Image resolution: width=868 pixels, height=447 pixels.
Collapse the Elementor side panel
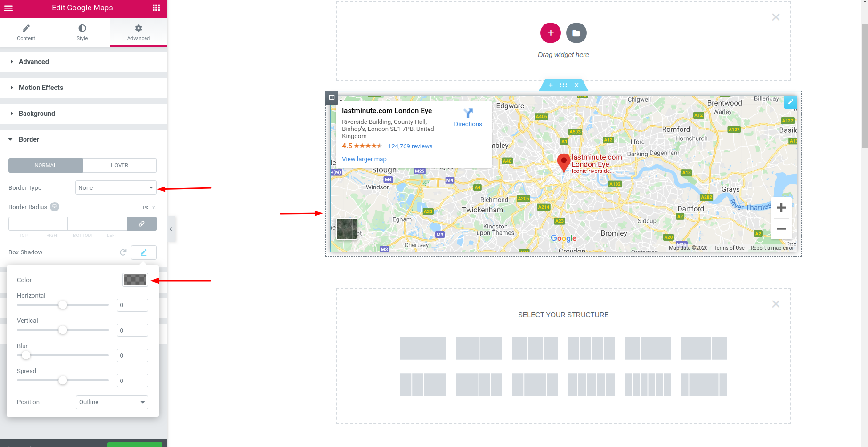point(171,229)
